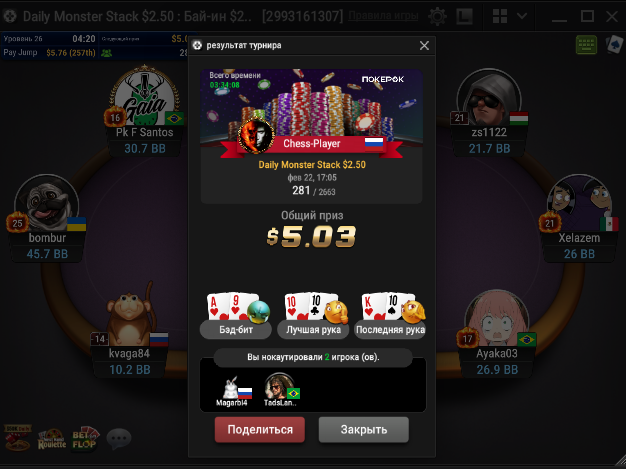Select knocked-out player TadsLan avatar
This screenshot has height=469, width=626.
(278, 386)
